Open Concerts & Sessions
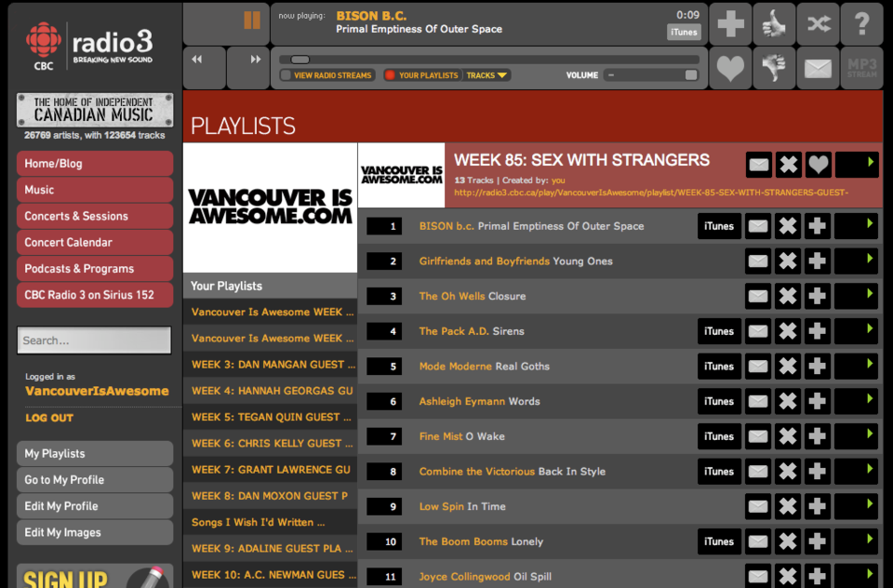 (95, 216)
